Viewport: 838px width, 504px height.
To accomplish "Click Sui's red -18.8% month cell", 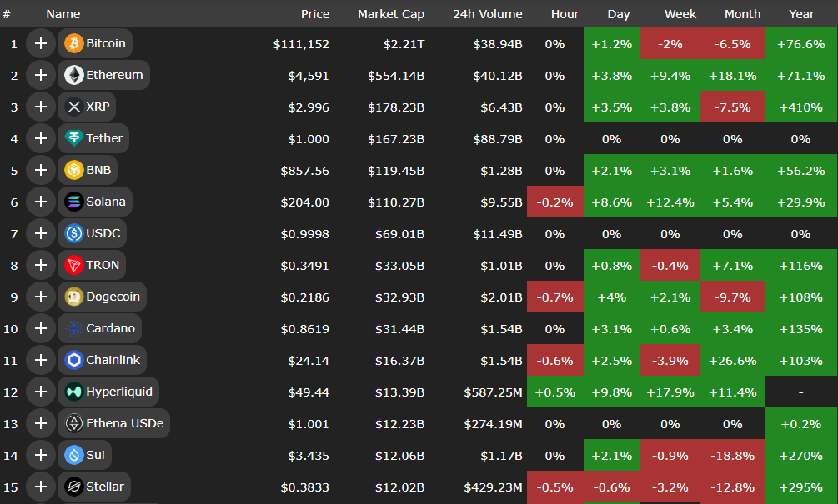I will click(732, 456).
